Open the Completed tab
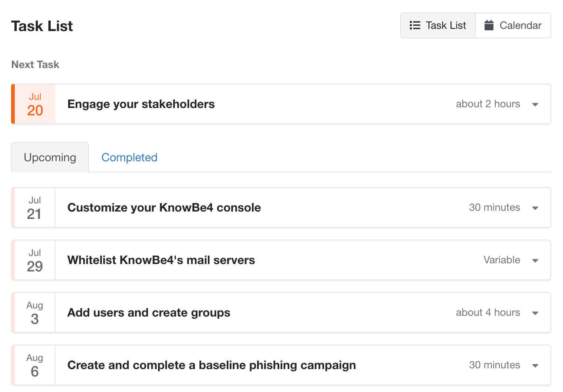The height and width of the screenshot is (392, 563). click(x=129, y=158)
